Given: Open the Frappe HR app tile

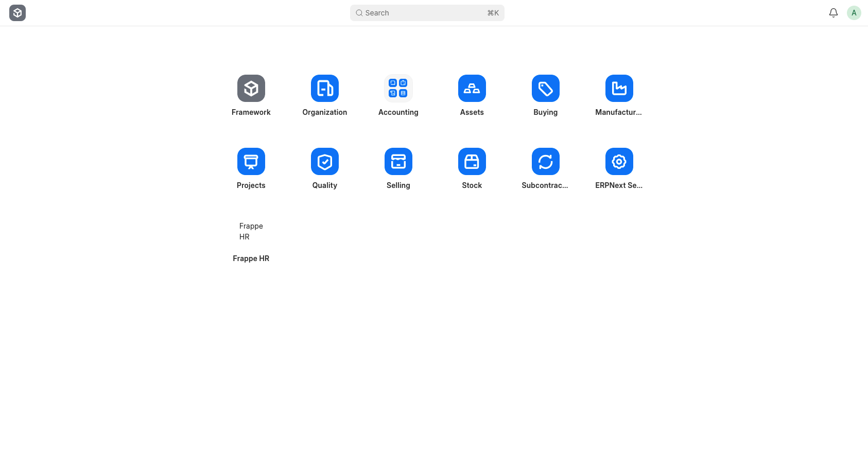Looking at the screenshot, I should click(x=251, y=232).
